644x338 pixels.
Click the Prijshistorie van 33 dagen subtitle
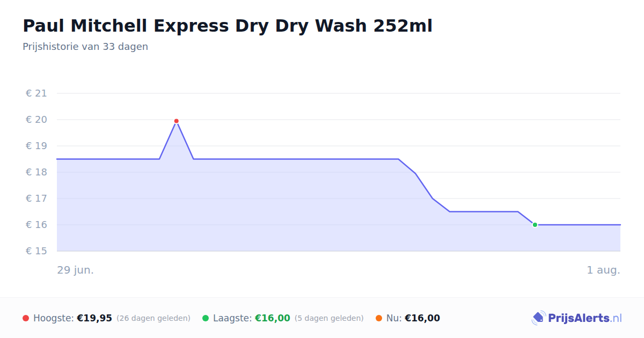[x=85, y=47]
